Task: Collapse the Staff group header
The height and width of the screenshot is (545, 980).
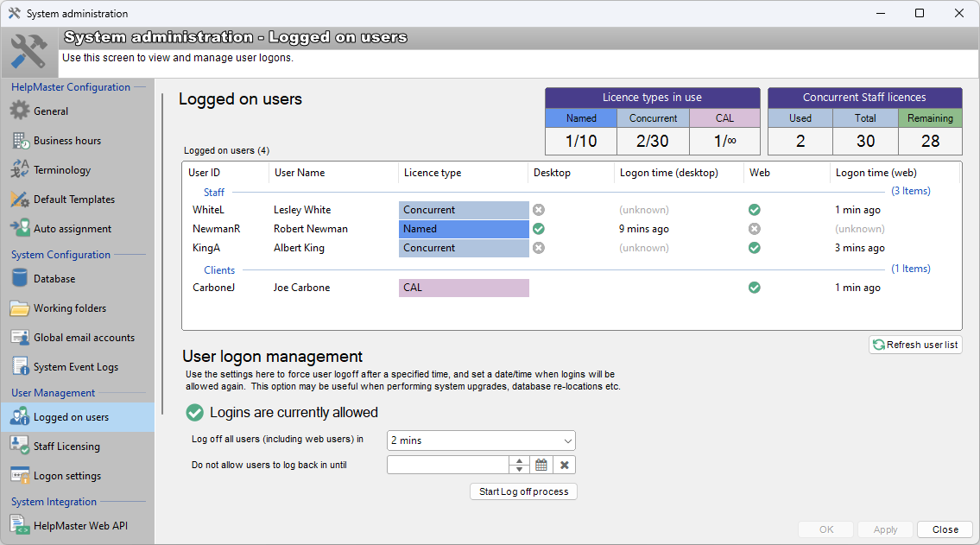Action: point(214,193)
